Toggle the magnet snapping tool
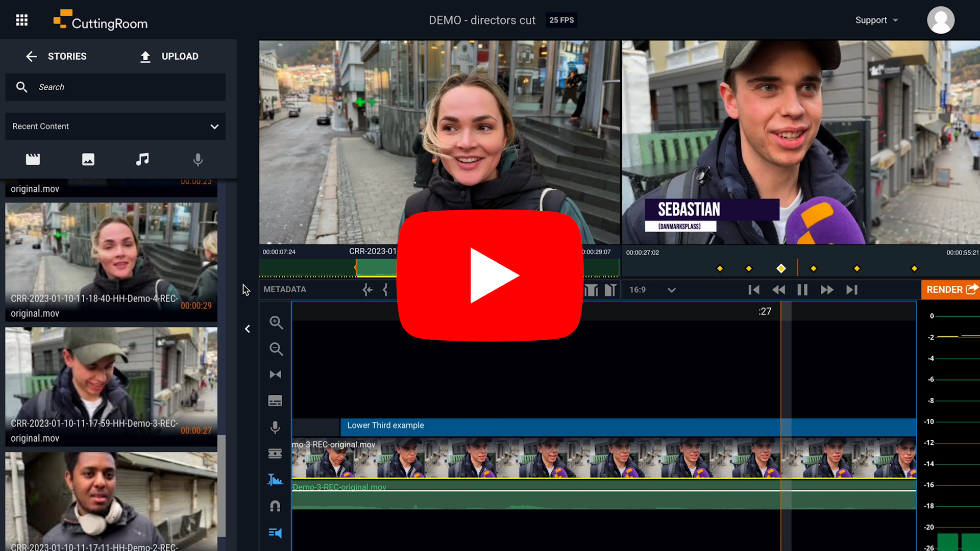This screenshot has width=980, height=551. coord(275,506)
